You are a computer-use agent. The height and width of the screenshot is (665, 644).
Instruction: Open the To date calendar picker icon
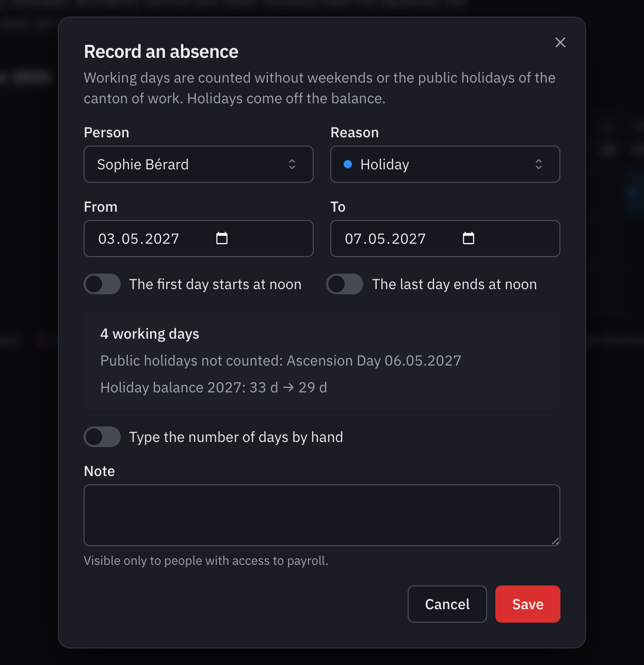tap(469, 238)
